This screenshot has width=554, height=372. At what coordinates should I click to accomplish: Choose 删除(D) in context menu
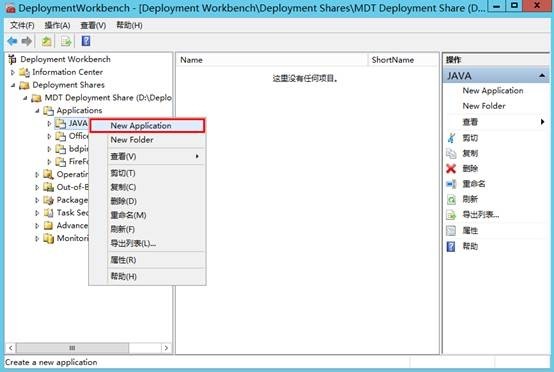click(147, 201)
